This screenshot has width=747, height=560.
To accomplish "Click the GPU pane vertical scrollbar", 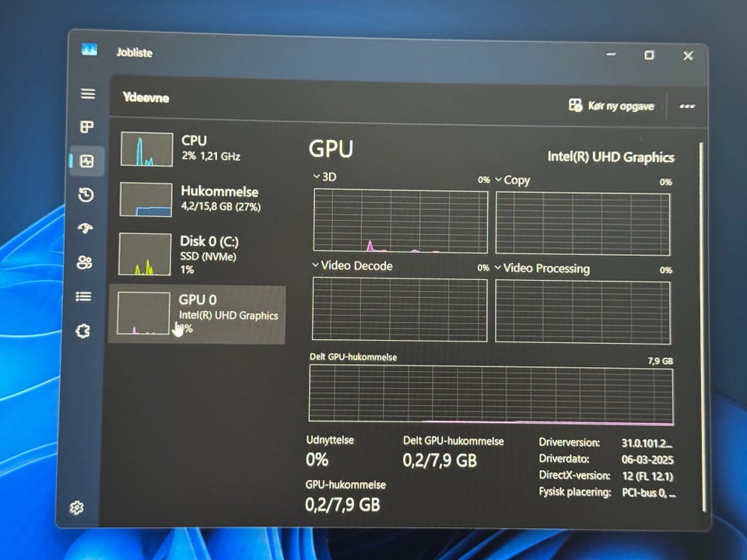I will click(702, 327).
